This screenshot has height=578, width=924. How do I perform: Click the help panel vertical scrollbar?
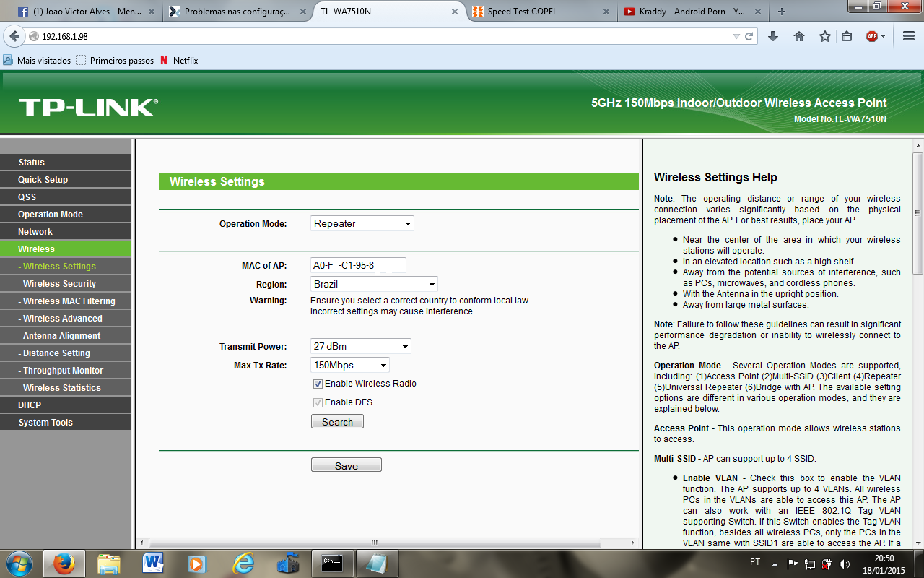[x=918, y=212]
